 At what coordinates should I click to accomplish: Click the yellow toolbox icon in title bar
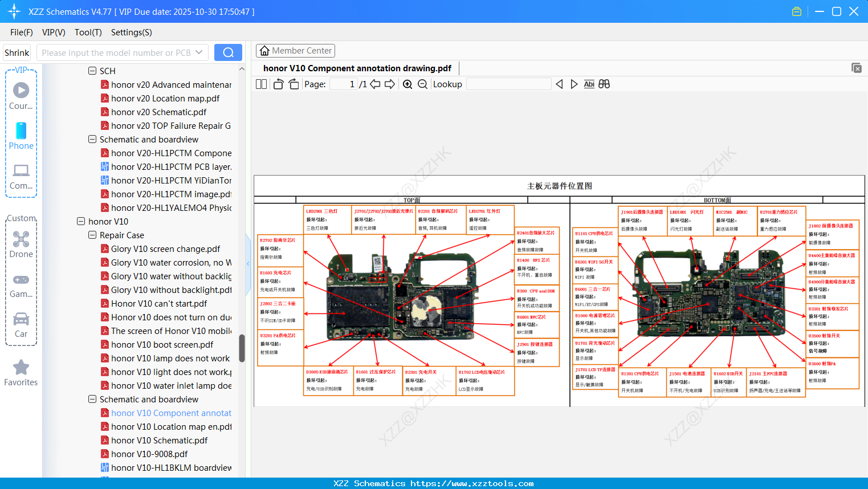[797, 11]
